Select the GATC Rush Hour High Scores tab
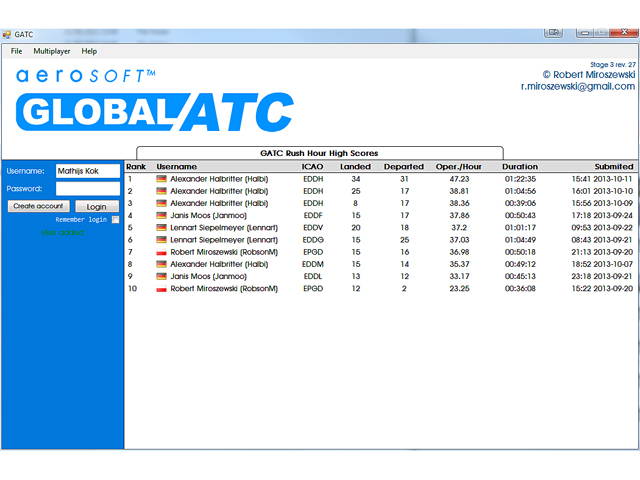The height and width of the screenshot is (480, 640). tap(320, 153)
